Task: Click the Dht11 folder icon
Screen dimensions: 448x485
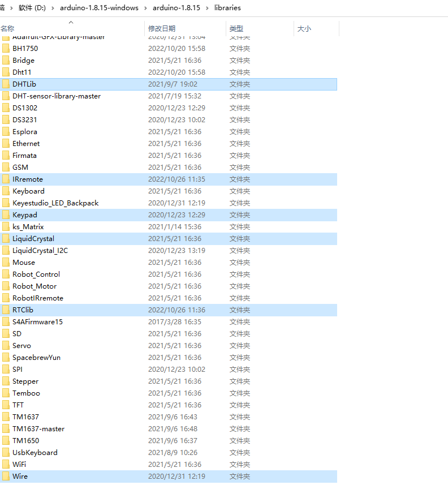Action: coord(6,72)
